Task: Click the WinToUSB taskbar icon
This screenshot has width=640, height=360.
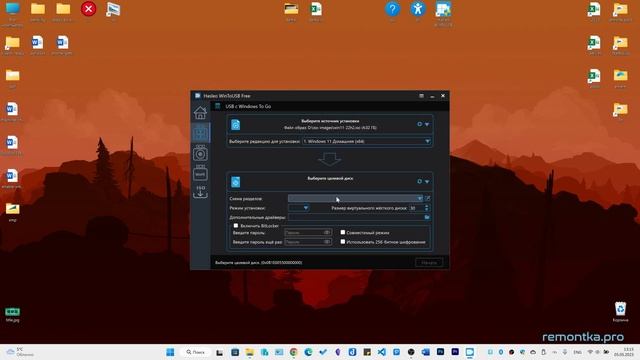Action: (470, 352)
